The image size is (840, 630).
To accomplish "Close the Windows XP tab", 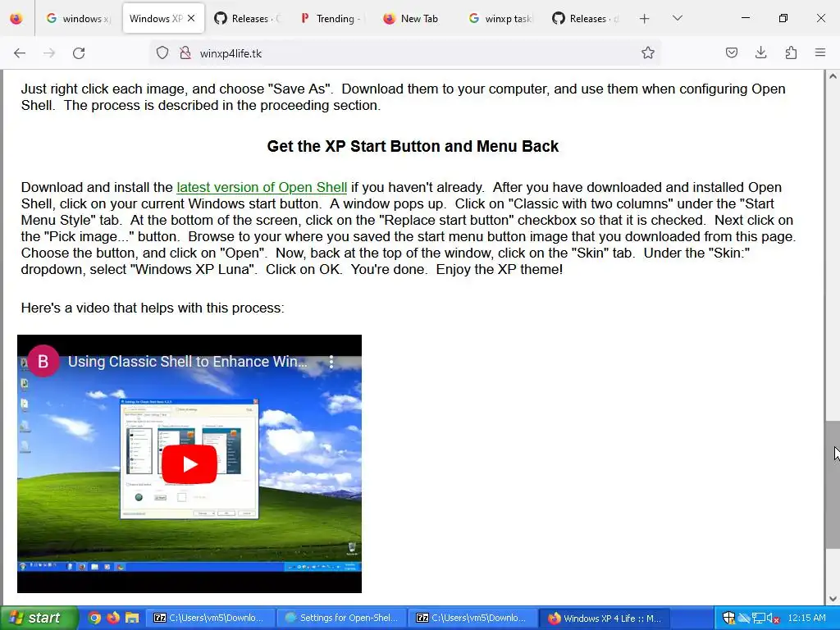I will coord(191,18).
